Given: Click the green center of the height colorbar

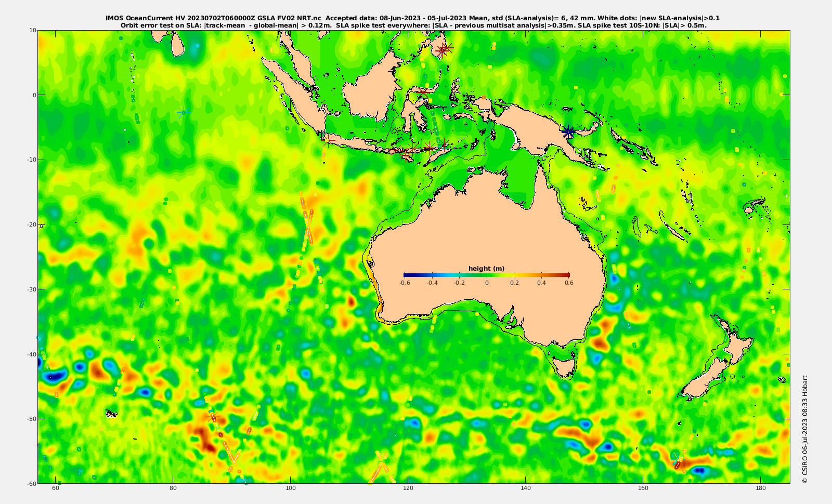Looking at the screenshot, I should 487,275.
